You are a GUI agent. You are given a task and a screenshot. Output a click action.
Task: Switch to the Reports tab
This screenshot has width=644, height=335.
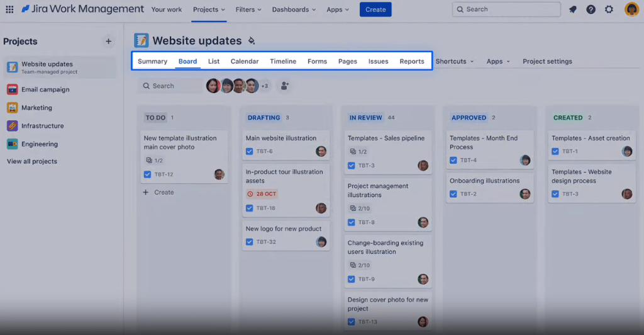(x=411, y=61)
